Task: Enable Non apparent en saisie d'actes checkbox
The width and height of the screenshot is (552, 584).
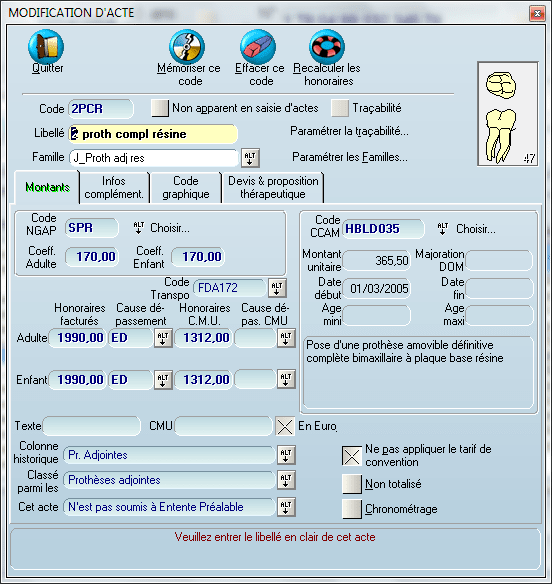Action: click(160, 108)
